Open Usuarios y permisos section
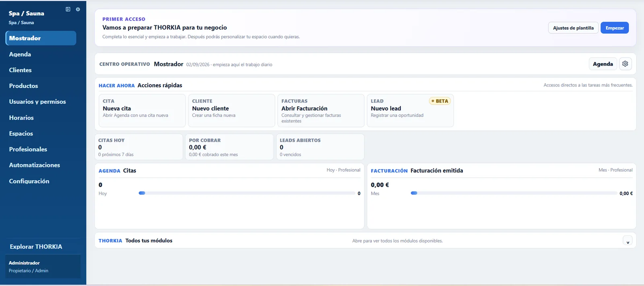This screenshot has width=644, height=286. coord(37,102)
